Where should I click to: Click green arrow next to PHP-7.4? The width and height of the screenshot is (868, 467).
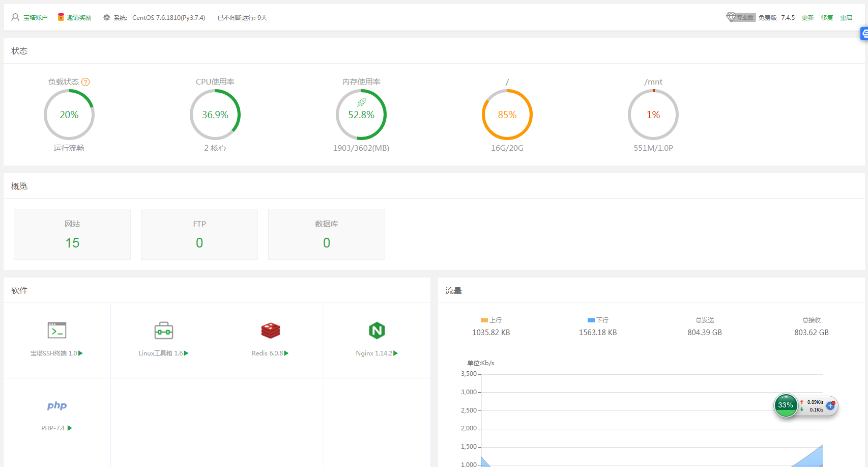[70, 428]
